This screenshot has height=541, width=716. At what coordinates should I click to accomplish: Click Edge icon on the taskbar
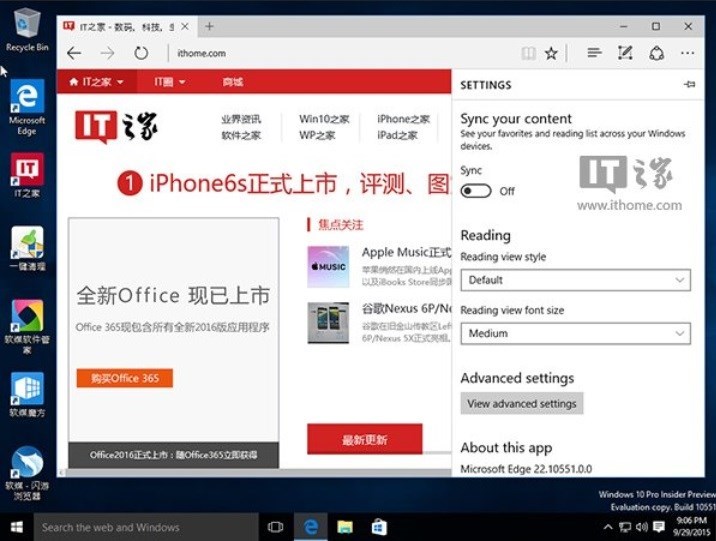pos(311,527)
